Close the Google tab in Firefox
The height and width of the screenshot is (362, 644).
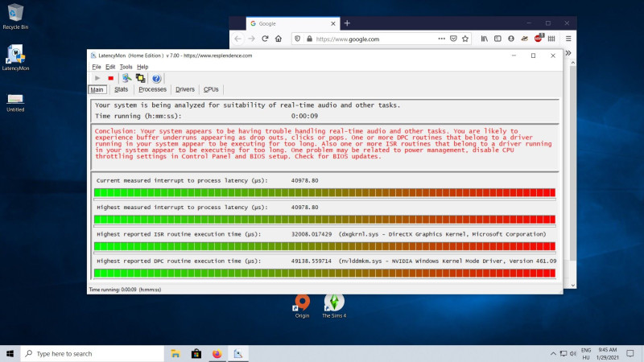coord(333,24)
